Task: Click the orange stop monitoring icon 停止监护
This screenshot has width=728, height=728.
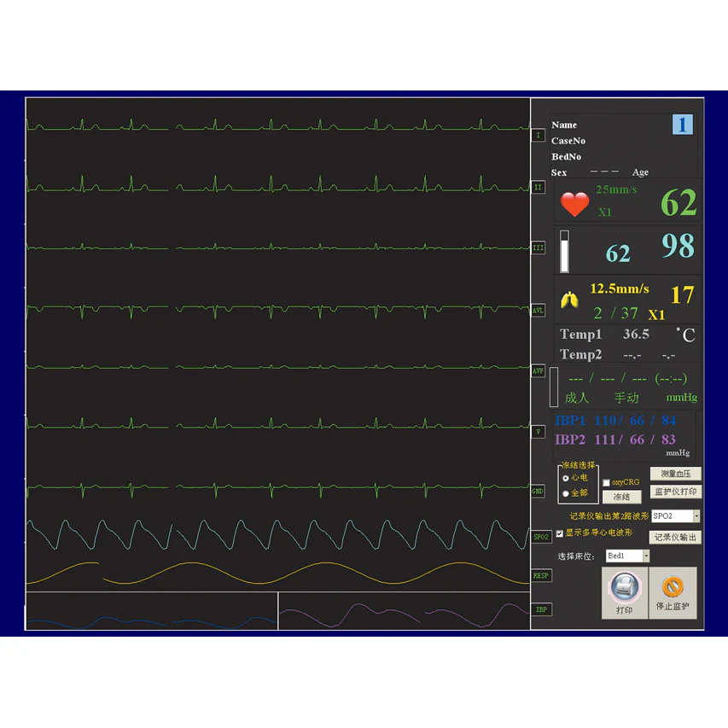Action: 673,593
